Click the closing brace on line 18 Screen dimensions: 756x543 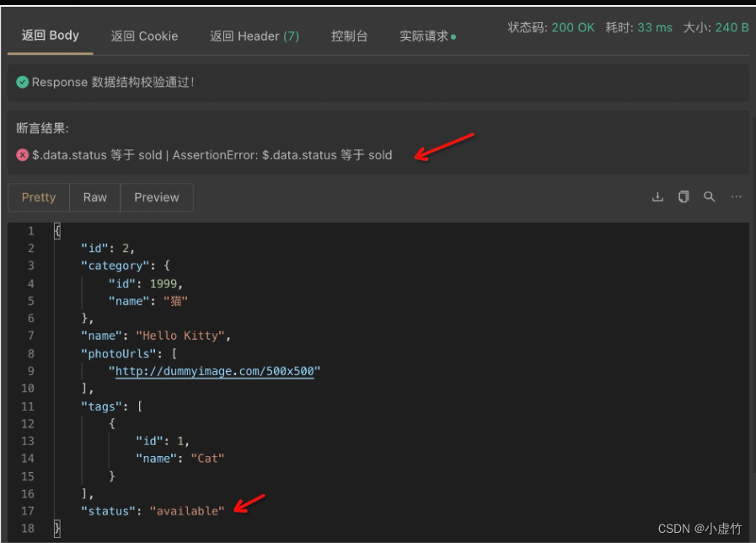pyautogui.click(x=57, y=529)
